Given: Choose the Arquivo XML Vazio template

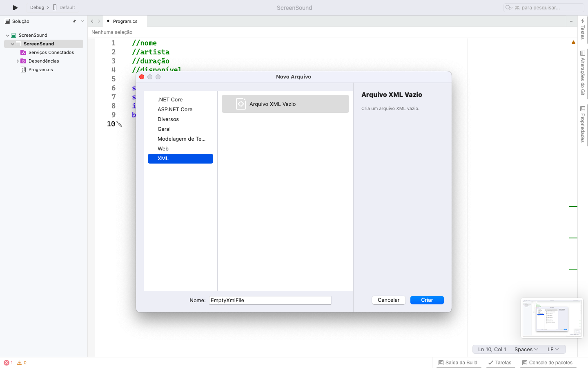Looking at the screenshot, I should coord(285,104).
